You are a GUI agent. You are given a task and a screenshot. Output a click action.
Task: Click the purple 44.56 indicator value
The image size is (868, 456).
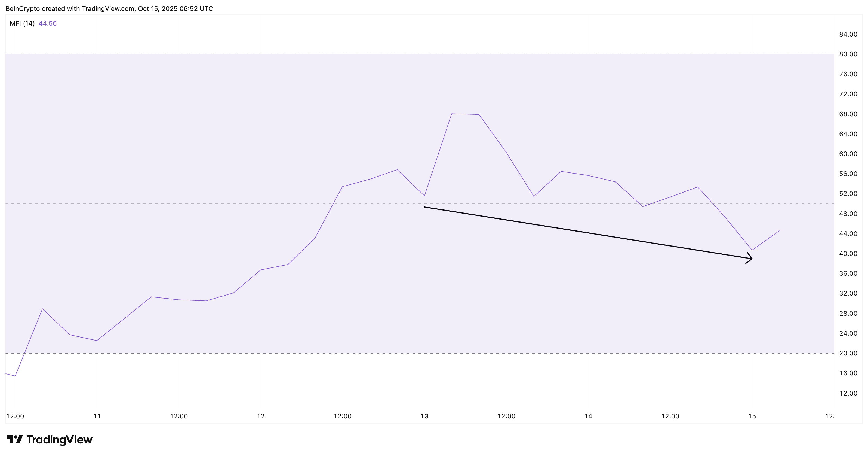pyautogui.click(x=48, y=23)
